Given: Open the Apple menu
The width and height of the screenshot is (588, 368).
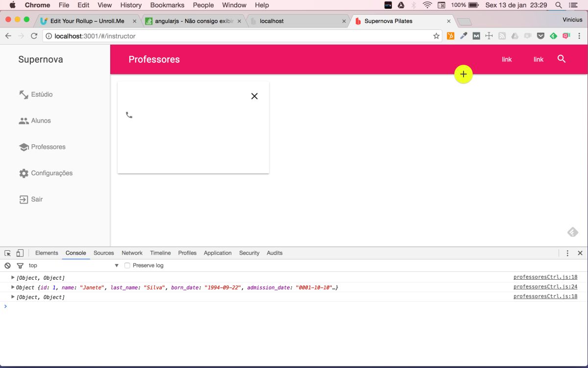Looking at the screenshot, I should click(13, 5).
